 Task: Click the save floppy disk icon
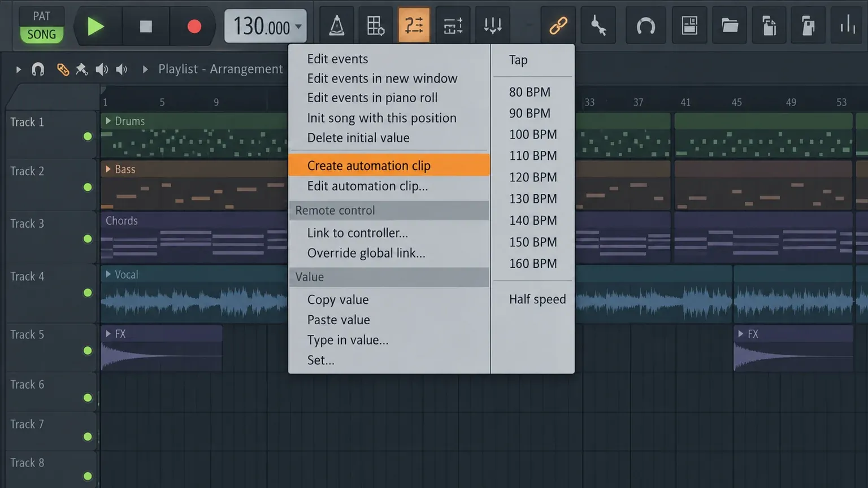(689, 25)
